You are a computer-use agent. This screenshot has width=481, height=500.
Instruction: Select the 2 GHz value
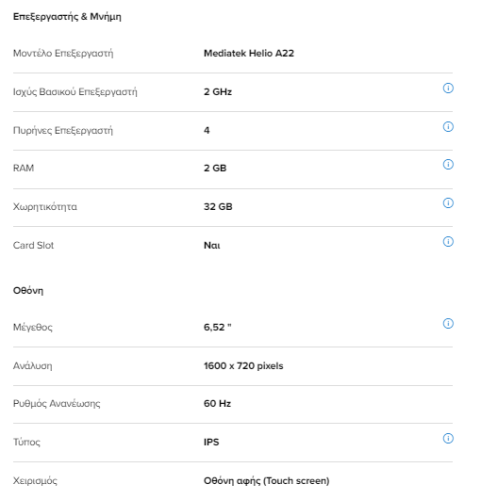pyautogui.click(x=218, y=92)
